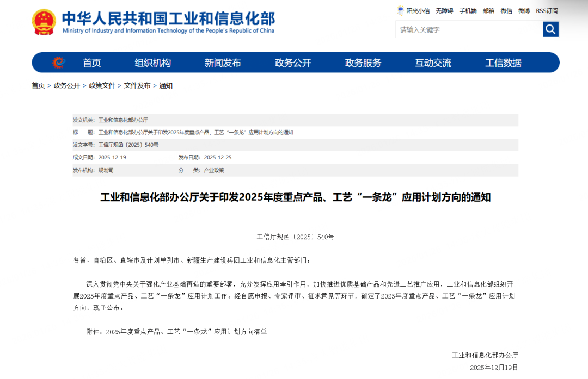Open the 工信数据 menu item
588x379 pixels.
point(503,63)
